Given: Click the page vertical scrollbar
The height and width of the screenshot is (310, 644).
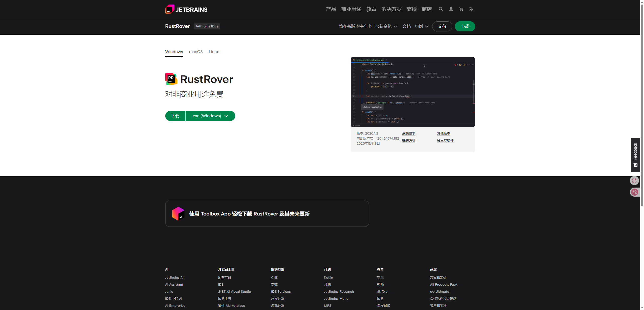Looking at the screenshot, I should 642,106.
